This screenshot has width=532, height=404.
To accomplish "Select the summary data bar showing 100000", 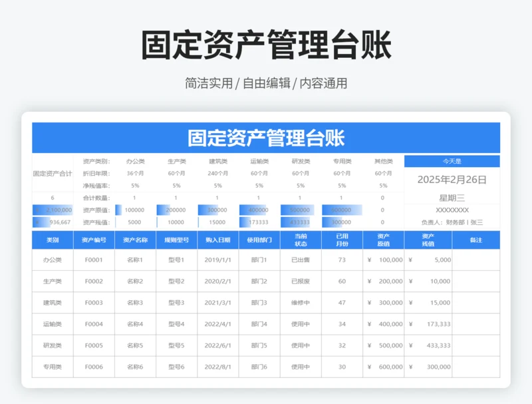I will point(135,210).
